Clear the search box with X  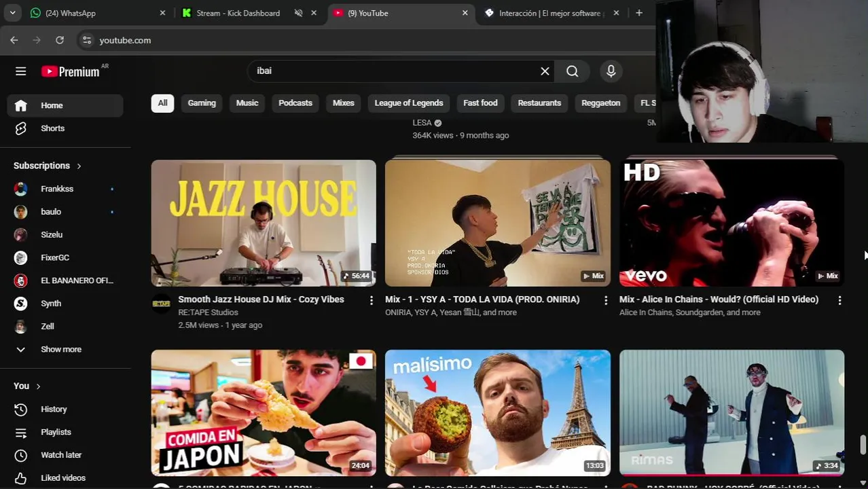click(x=545, y=71)
